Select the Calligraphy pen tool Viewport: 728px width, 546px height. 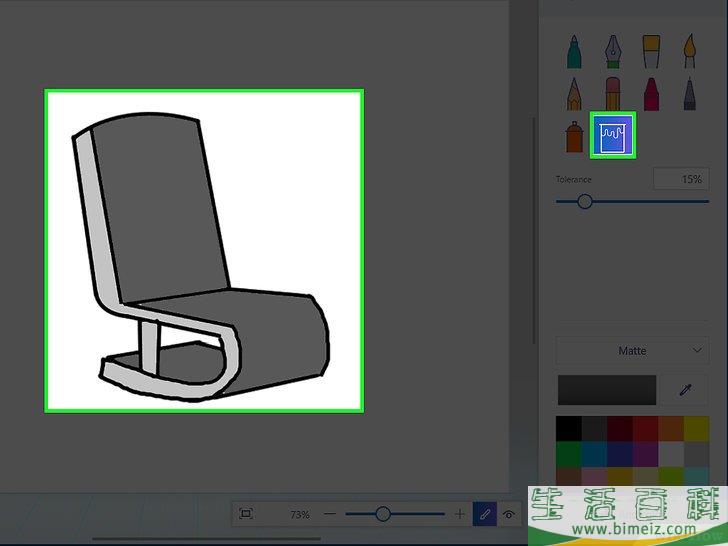tap(612, 52)
